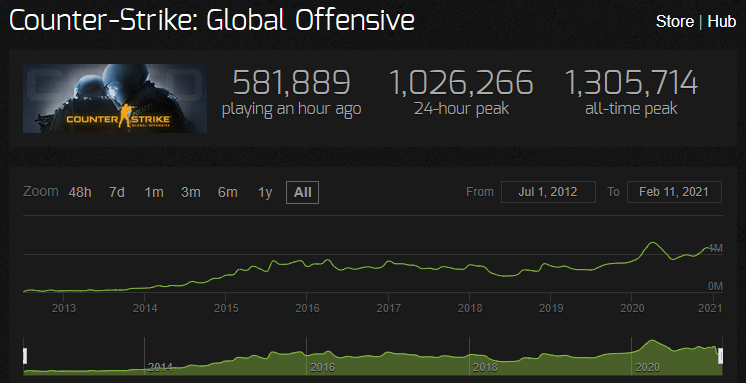Screen dimensions: 746x383
Task: Click the 2021 x-axis label
Action: click(x=710, y=308)
